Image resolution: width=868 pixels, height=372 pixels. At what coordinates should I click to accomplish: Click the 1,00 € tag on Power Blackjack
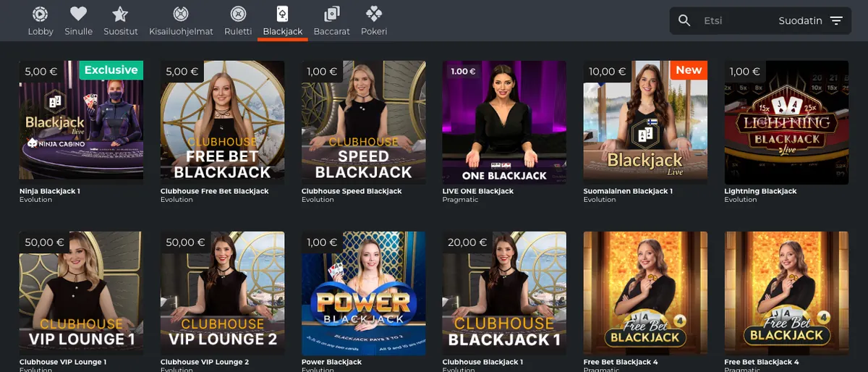pyautogui.click(x=322, y=242)
